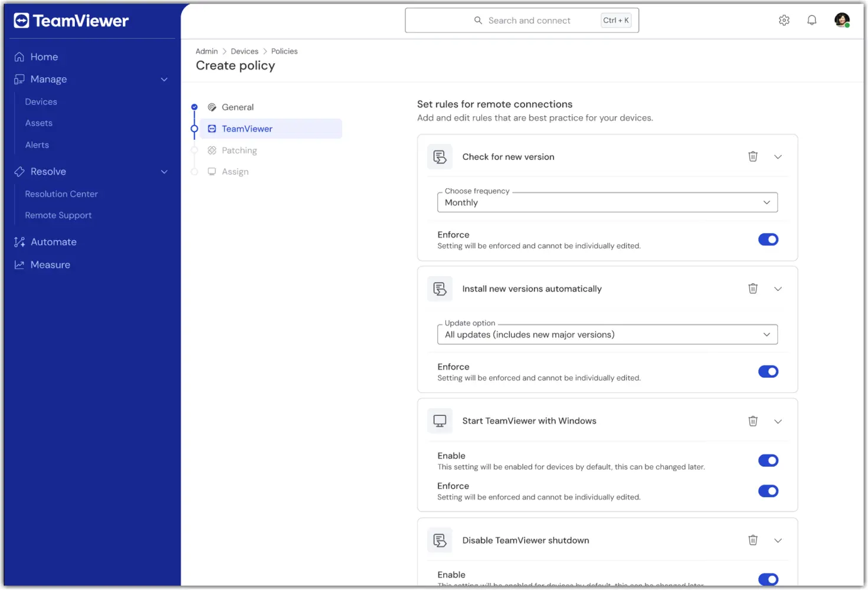Viewport: 868px width, 590px height.
Task: Click the Home house icon in the sidebar
Action: [19, 57]
